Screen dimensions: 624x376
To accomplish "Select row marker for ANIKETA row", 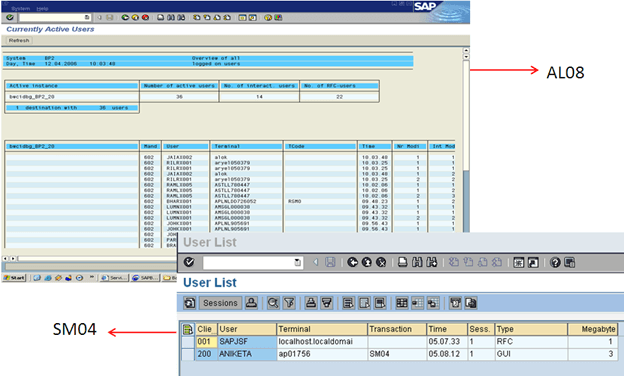I will [187, 354].
